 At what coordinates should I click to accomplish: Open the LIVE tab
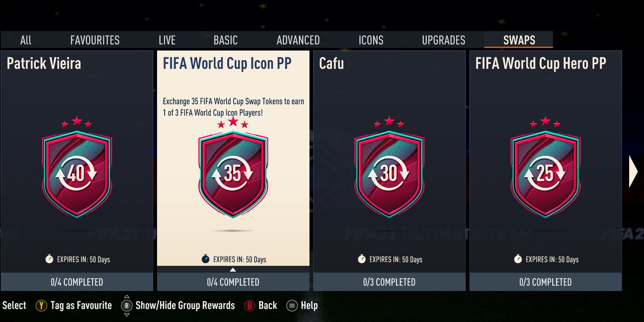(x=167, y=40)
